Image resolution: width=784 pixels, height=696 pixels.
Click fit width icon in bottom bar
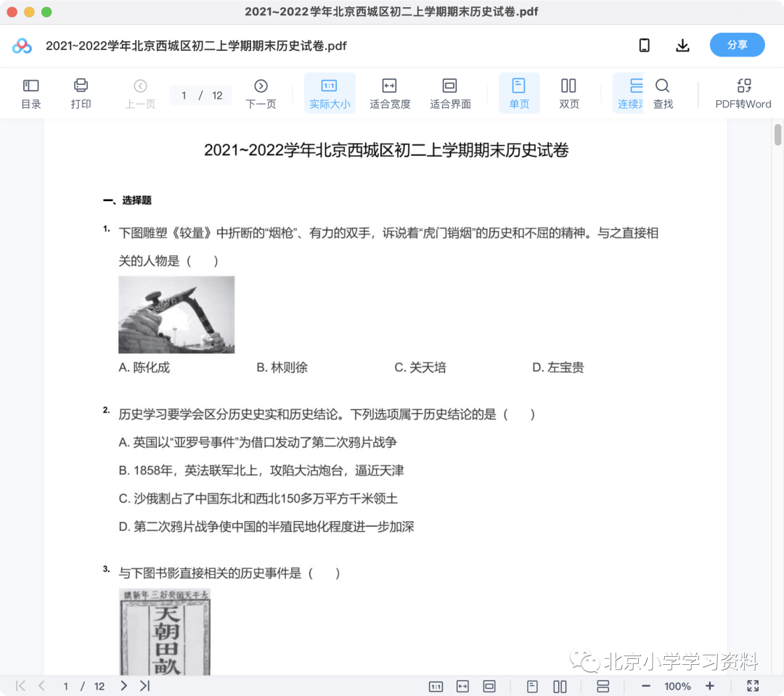tap(462, 687)
